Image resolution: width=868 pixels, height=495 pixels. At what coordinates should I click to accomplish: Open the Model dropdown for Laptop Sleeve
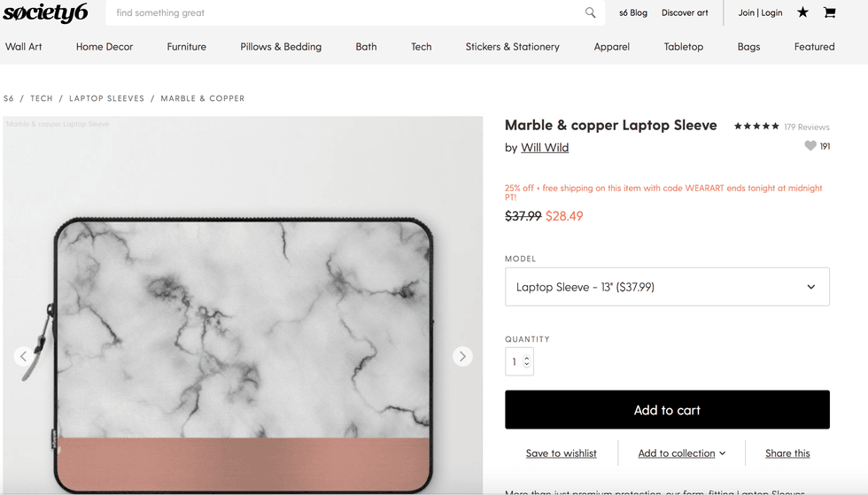667,287
